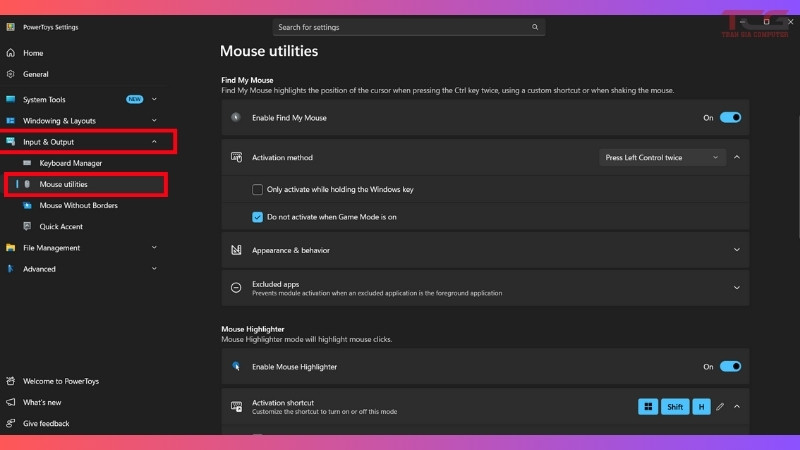
Task: Click the Keyboard Manager icon
Action: pos(28,163)
